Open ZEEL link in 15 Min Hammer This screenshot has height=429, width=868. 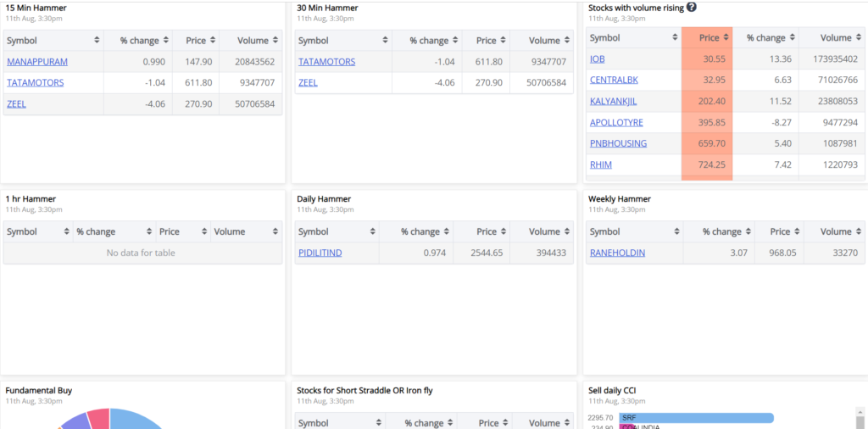[x=17, y=103]
